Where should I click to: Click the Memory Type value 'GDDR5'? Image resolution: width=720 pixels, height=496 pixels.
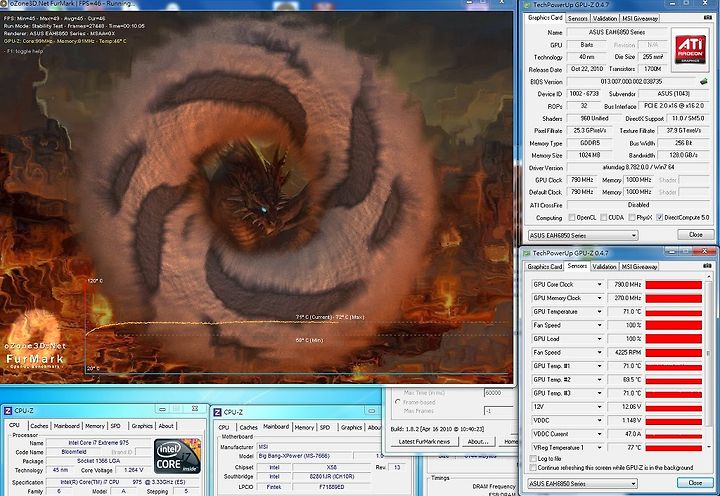coord(590,143)
